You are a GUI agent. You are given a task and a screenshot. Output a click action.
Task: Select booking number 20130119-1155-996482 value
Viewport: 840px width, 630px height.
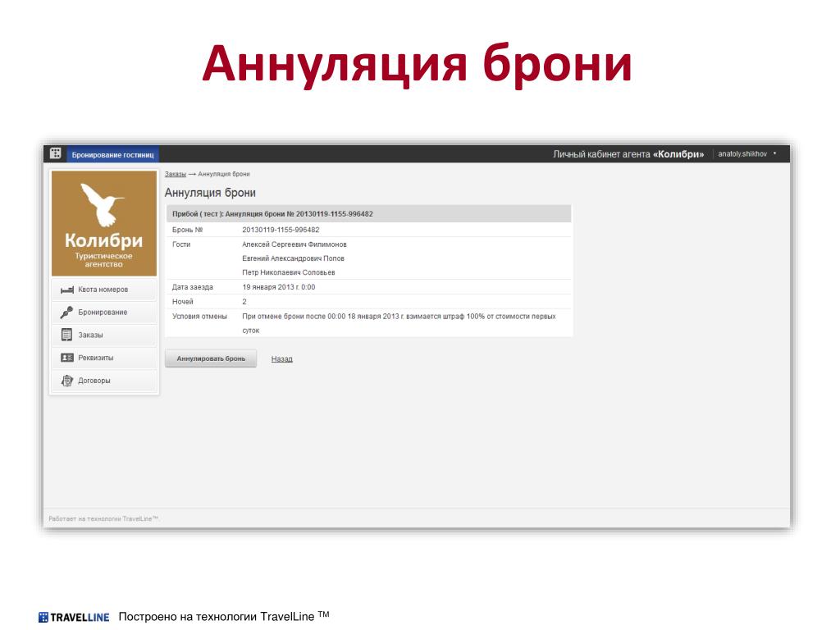281,230
